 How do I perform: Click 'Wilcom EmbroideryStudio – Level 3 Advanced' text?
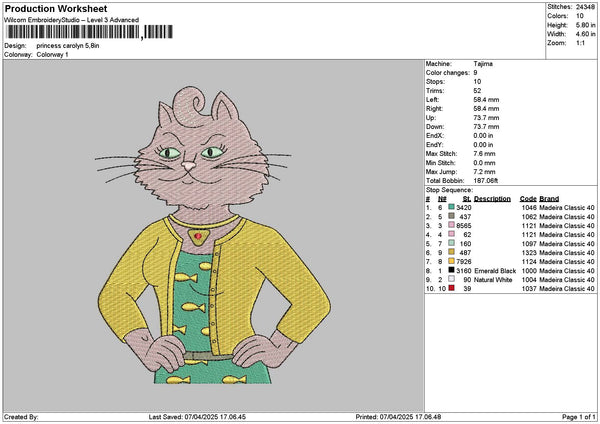tap(72, 20)
